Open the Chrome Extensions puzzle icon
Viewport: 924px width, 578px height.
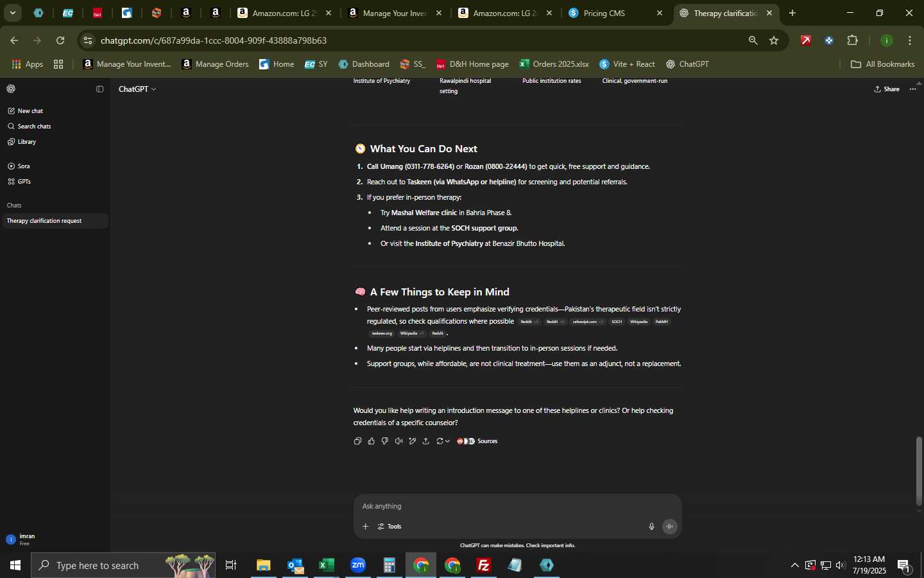[853, 40]
